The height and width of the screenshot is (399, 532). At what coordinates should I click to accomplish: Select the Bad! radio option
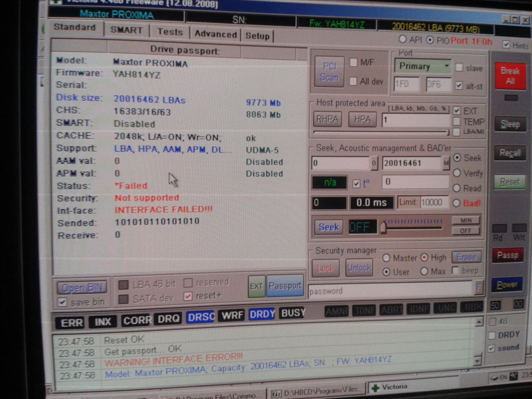point(457,203)
